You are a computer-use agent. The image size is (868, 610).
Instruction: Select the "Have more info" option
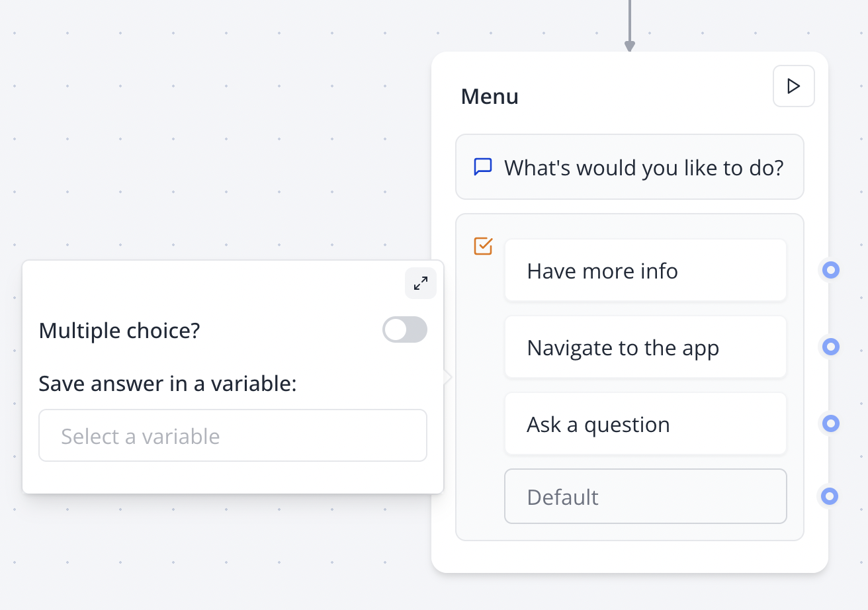tap(645, 270)
